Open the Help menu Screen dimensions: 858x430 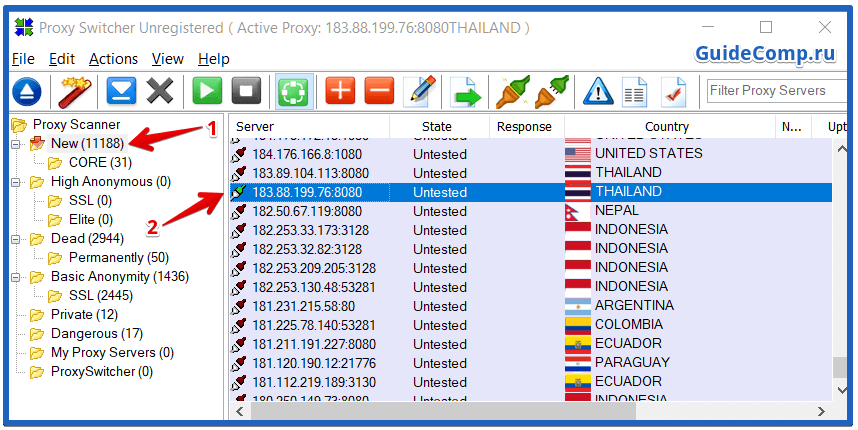213,59
